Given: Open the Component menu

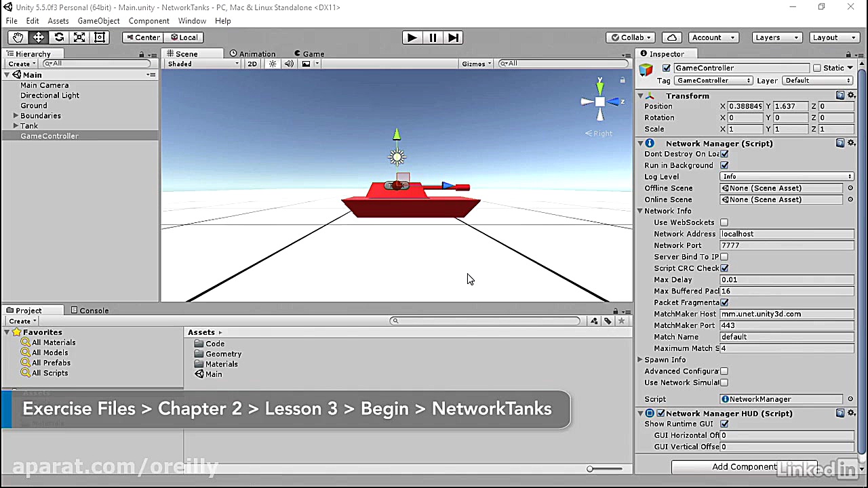Looking at the screenshot, I should click(149, 21).
